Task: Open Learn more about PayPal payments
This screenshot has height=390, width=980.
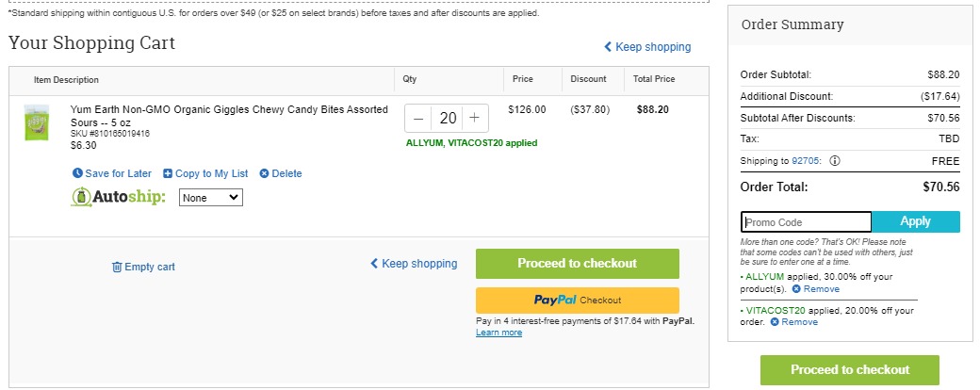Action: pyautogui.click(x=498, y=333)
